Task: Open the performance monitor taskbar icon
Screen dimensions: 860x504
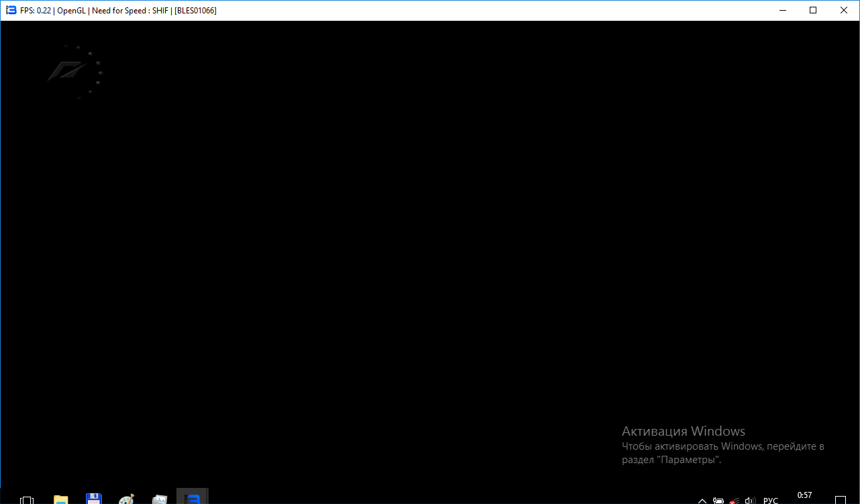Action: tap(160, 499)
